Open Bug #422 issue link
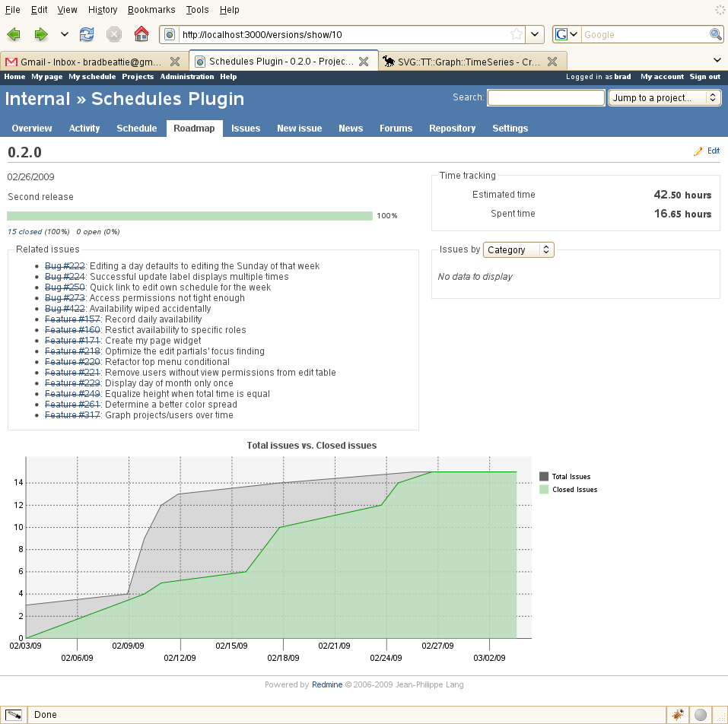 [65, 309]
